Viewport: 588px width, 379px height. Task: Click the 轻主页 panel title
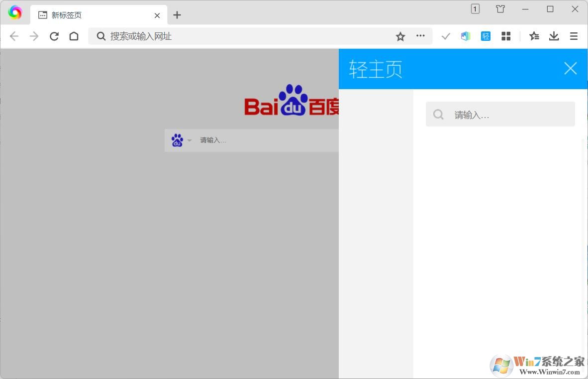[376, 69]
